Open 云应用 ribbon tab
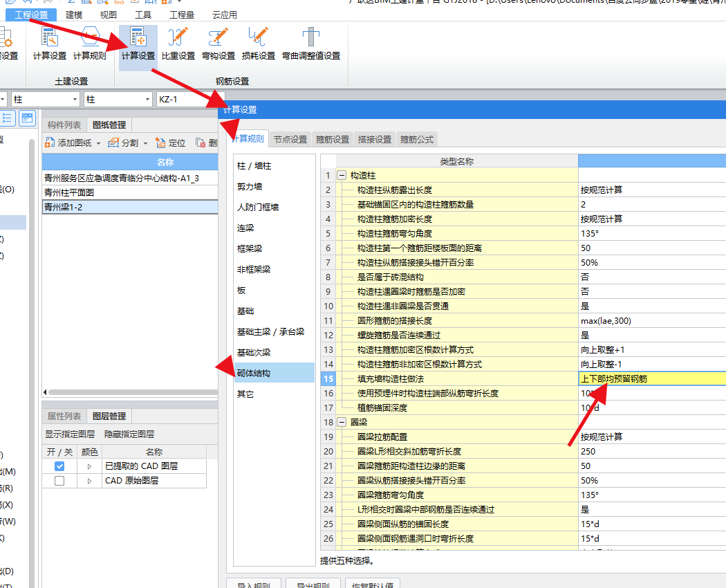This screenshot has height=588, width=726. pyautogui.click(x=225, y=15)
